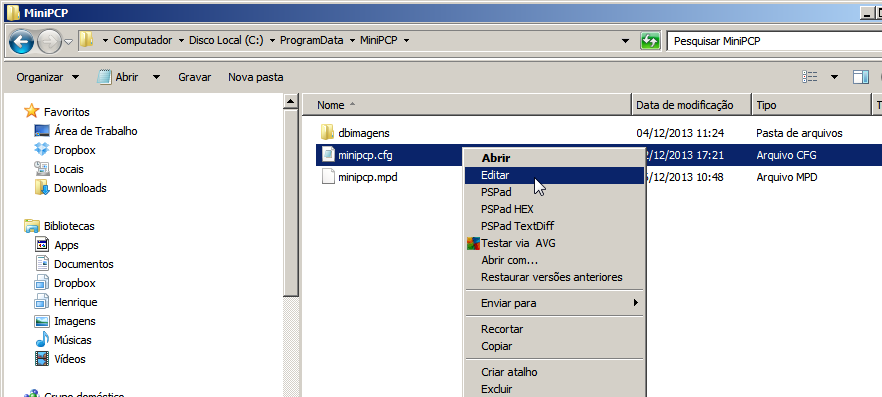The image size is (882, 397).
Task: Click the folder icon in address bar
Action: 87,40
